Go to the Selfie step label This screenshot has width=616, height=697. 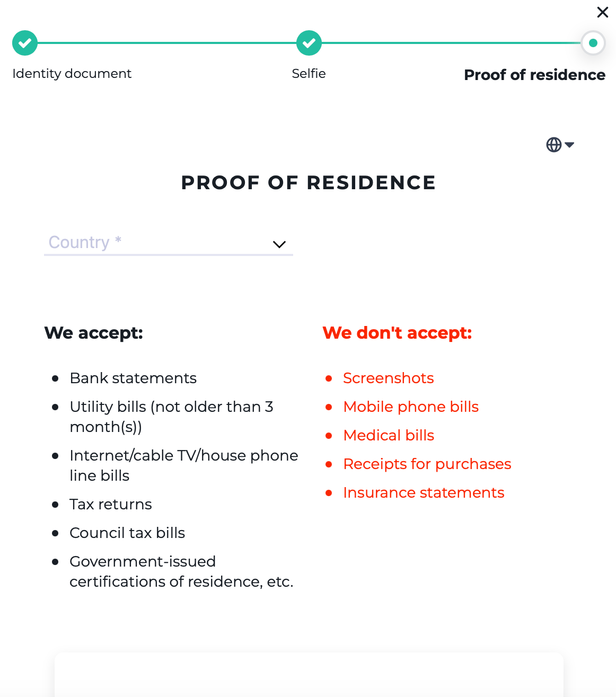point(309,74)
